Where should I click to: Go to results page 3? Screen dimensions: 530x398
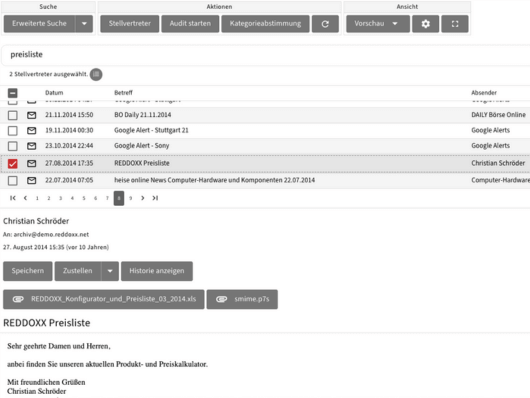(61, 198)
